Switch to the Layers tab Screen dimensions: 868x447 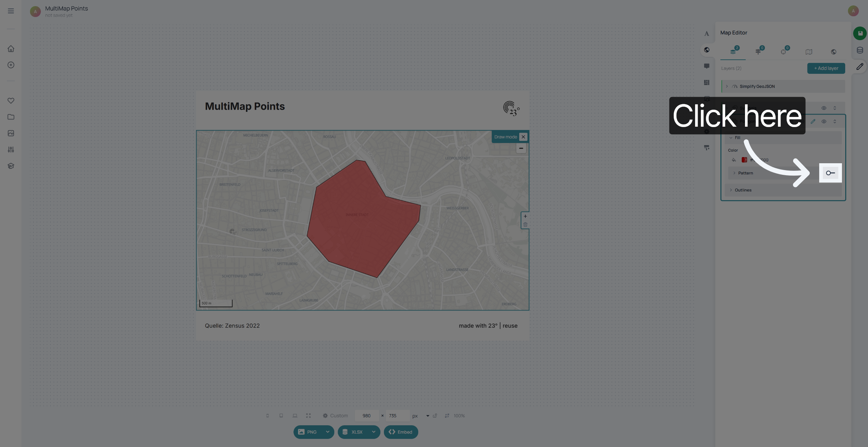click(x=733, y=51)
